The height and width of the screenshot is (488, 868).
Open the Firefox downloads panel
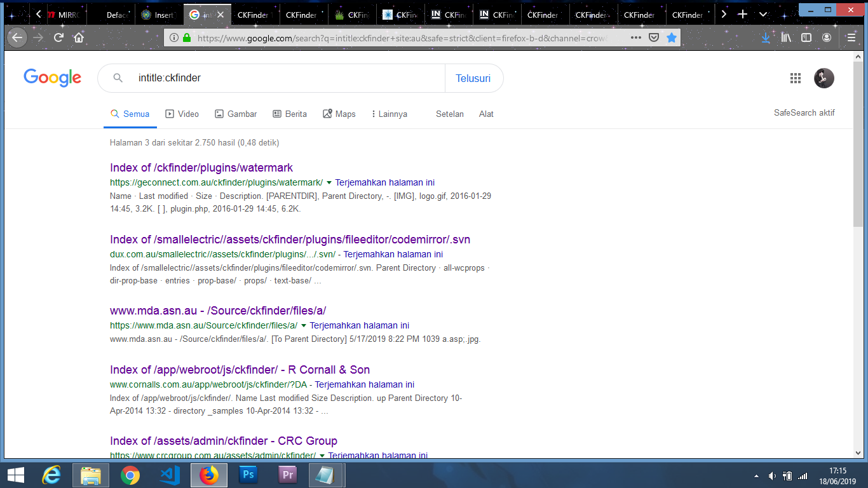point(766,37)
